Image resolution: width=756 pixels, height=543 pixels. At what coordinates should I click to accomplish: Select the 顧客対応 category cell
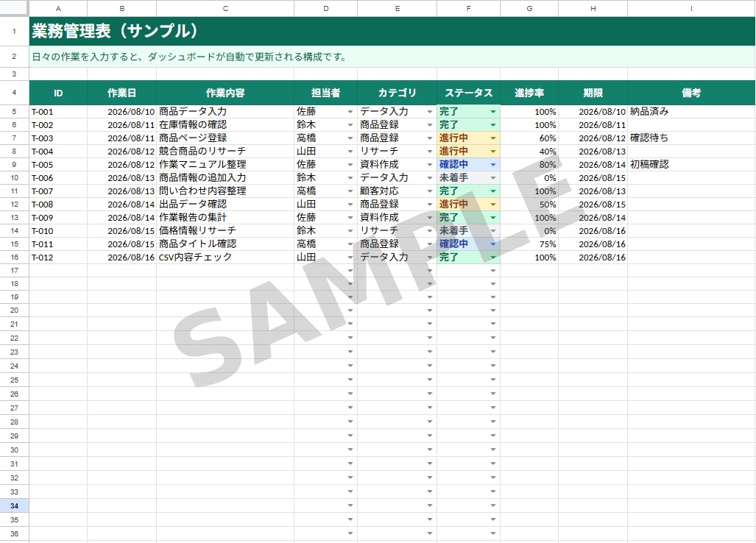click(x=398, y=191)
